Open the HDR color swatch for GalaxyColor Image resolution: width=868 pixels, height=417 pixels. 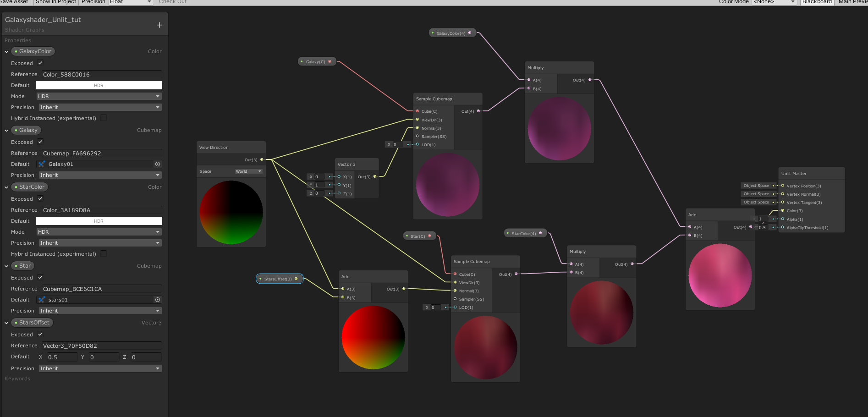click(99, 85)
